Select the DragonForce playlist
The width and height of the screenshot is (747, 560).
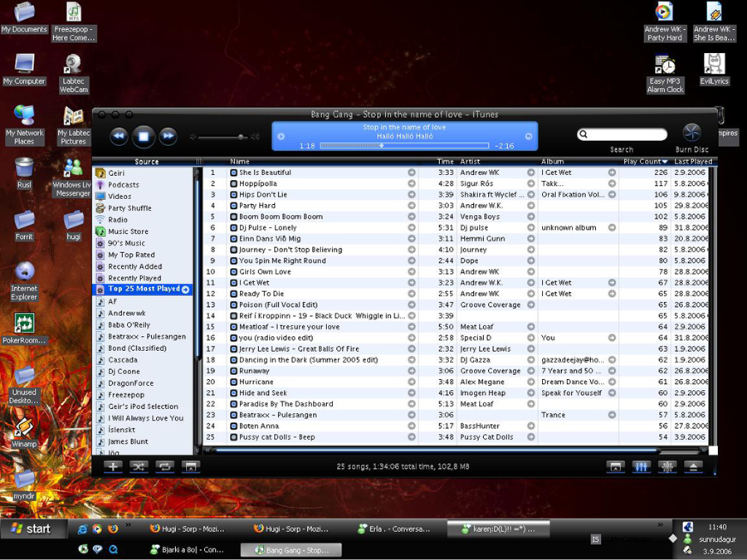130,383
